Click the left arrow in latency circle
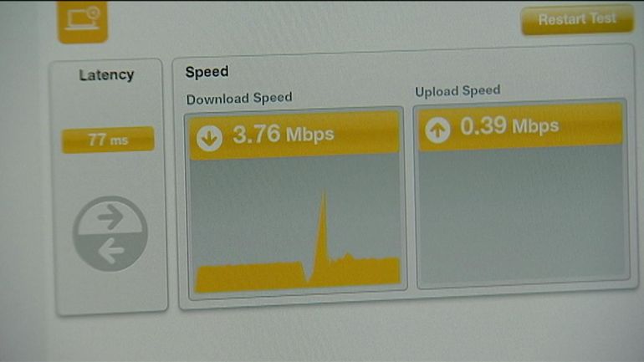Screen dimensions: 644x362 [x=111, y=250]
